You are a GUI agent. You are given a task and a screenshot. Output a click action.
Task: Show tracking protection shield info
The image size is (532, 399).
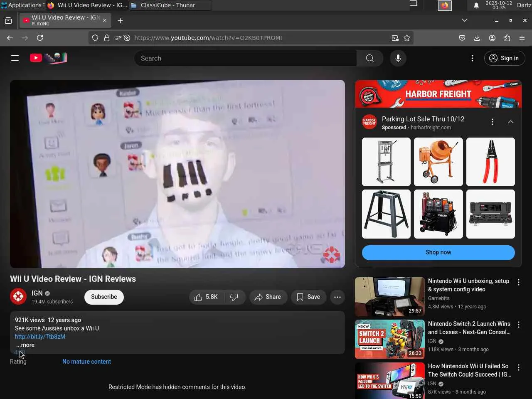tap(95, 38)
